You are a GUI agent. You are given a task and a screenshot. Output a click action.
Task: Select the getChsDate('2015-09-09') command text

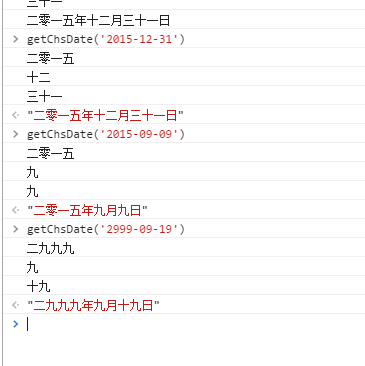pos(106,134)
